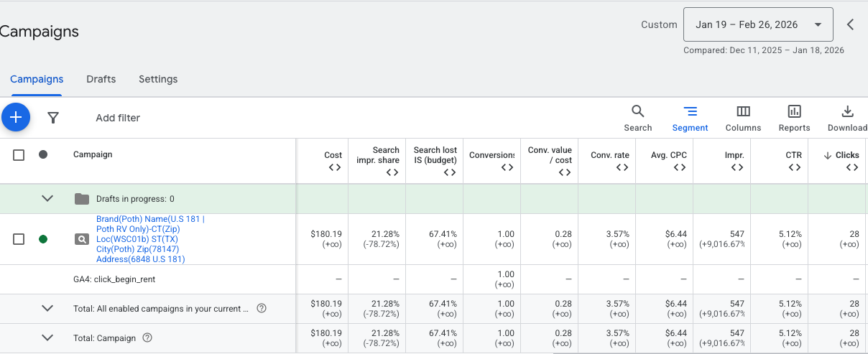Switch to the Settings tab

158,79
